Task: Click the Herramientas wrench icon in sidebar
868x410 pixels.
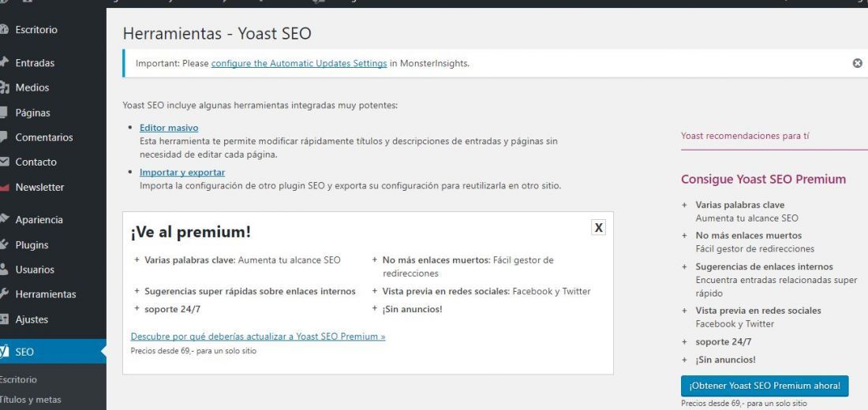Action: [4, 294]
